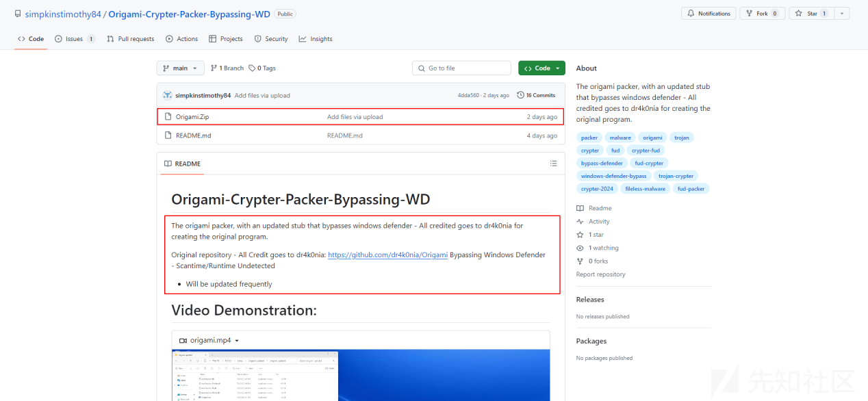Click the Origami-Crypter-Packer-Bypassing-WD repository name link

point(189,14)
